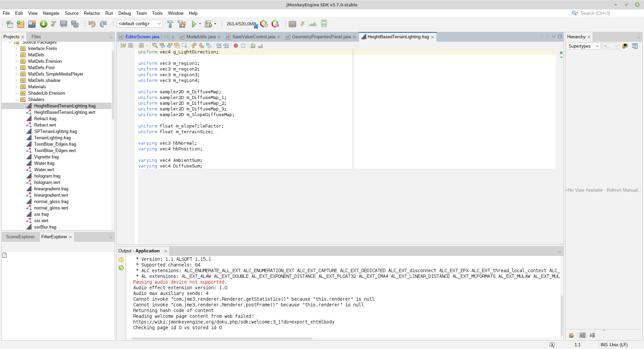Start macro recording with red circle
The width and height of the screenshot is (644, 349).
tap(236, 46)
